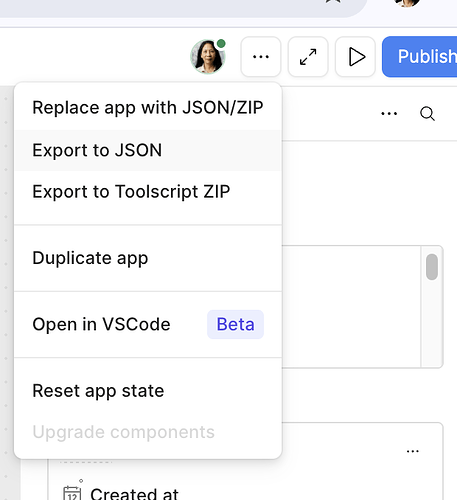Choose Export to Toolscript ZIP
This screenshot has height=500, width=457.
(x=148, y=192)
